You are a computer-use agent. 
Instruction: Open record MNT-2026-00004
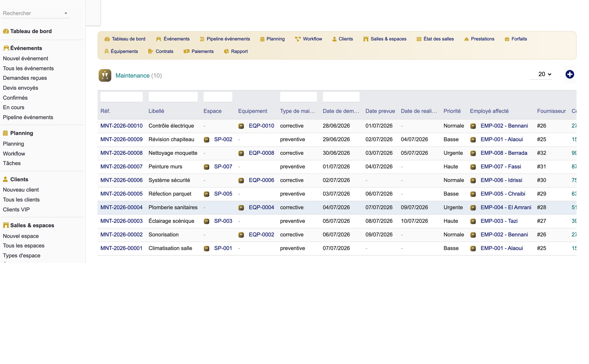click(121, 207)
